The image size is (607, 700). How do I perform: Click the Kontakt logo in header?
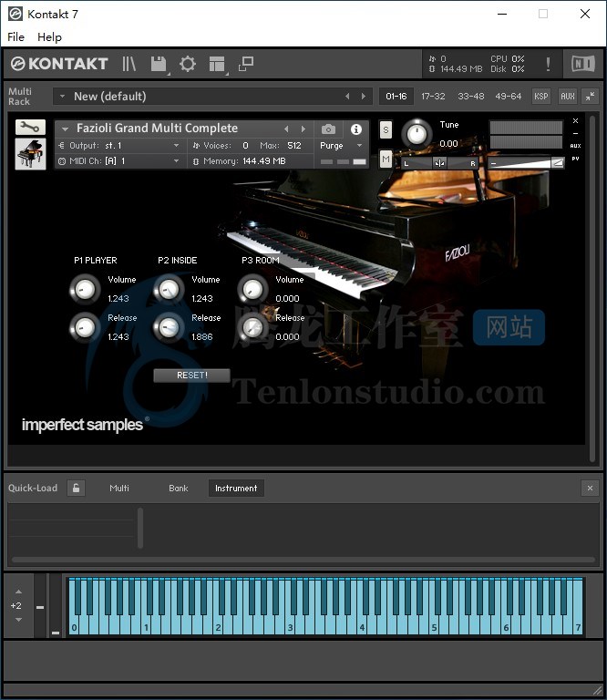[59, 64]
